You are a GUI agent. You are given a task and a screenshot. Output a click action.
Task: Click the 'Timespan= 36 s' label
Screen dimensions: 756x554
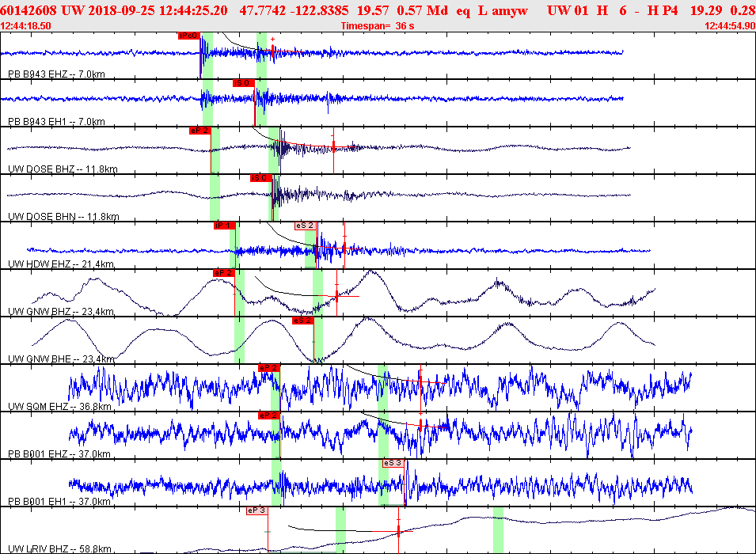tap(378, 26)
